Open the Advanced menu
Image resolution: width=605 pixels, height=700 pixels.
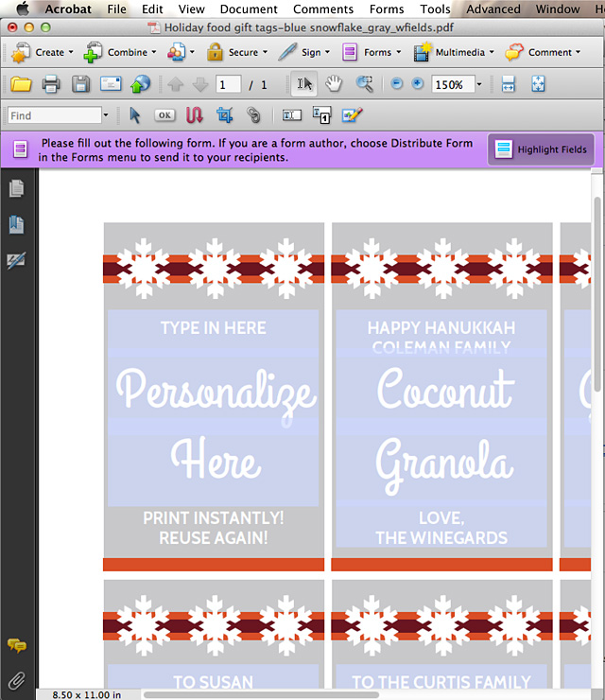point(493,9)
